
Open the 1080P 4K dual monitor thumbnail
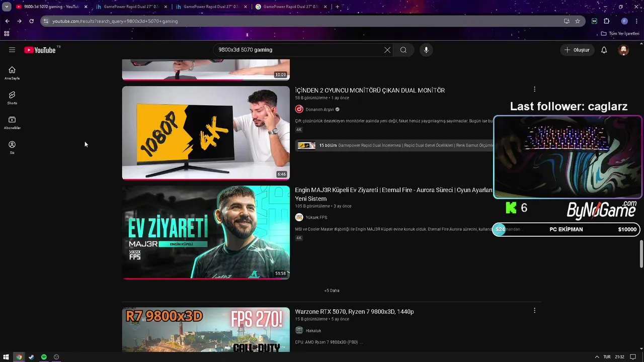[206, 133]
